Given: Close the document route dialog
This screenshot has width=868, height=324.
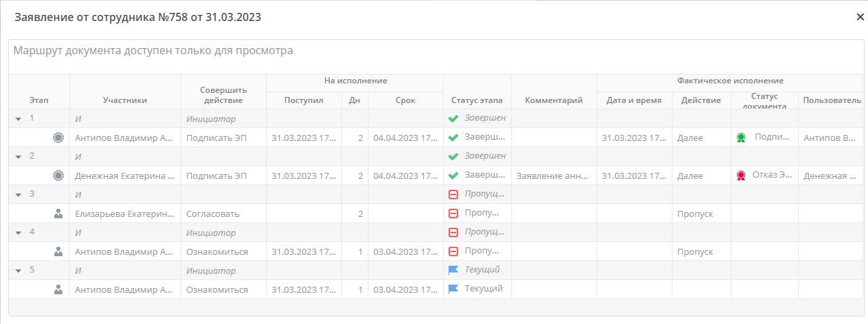Looking at the screenshot, I should click(860, 18).
